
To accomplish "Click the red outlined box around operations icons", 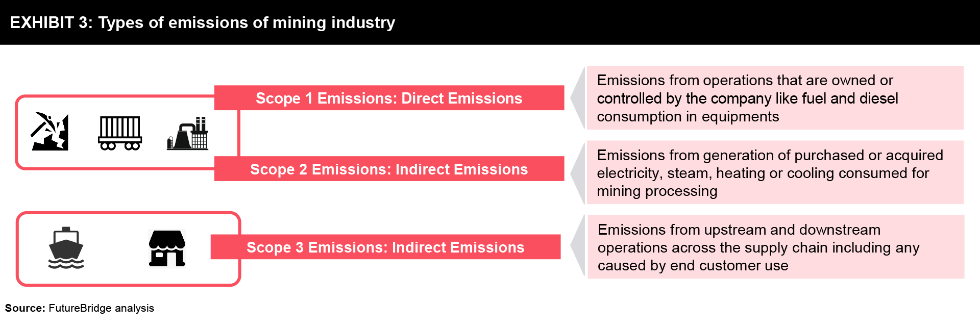I will [127, 132].
